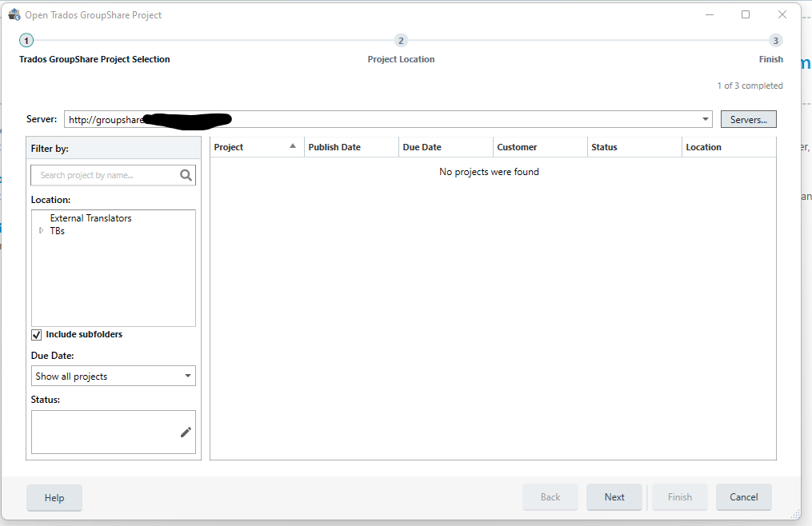Sort by the Project column header
Screen dimensions: 812x526
click(257, 147)
